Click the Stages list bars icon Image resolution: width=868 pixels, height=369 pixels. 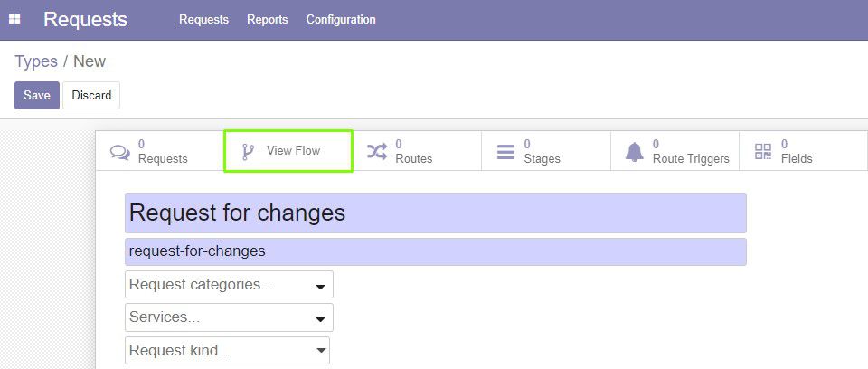coord(505,152)
